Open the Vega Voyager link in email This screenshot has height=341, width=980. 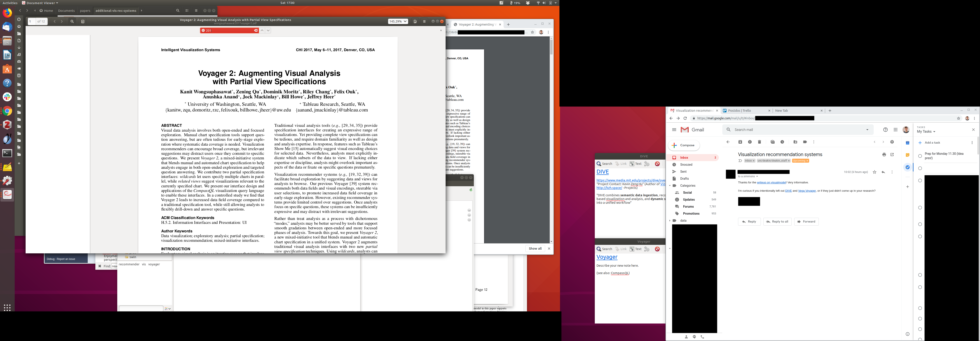pos(807,191)
